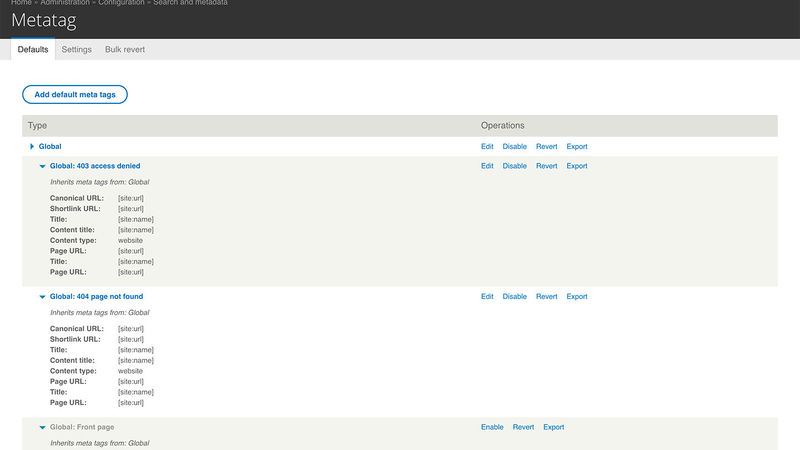
Task: Revert the Front page defaults
Action: [523, 427]
